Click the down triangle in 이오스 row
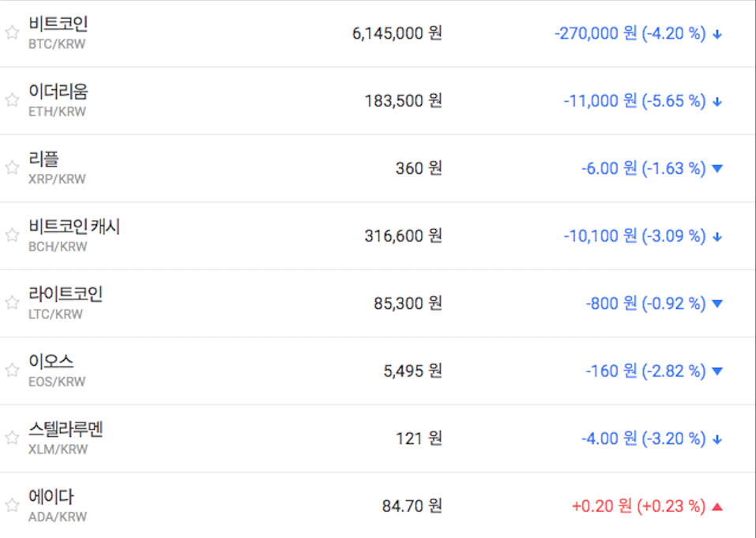Screen dimensions: 756x538 (717, 371)
